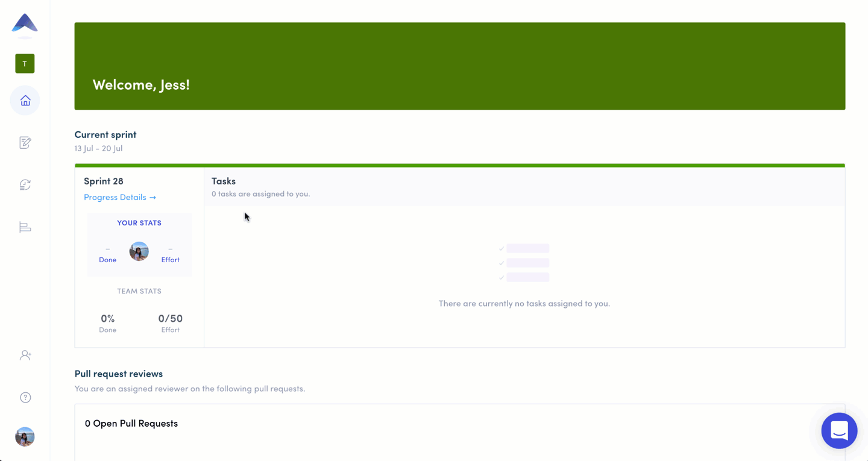Image resolution: width=868 pixels, height=461 pixels.
Task: Click the 0 Open Pull Requests text
Action: 131,423
